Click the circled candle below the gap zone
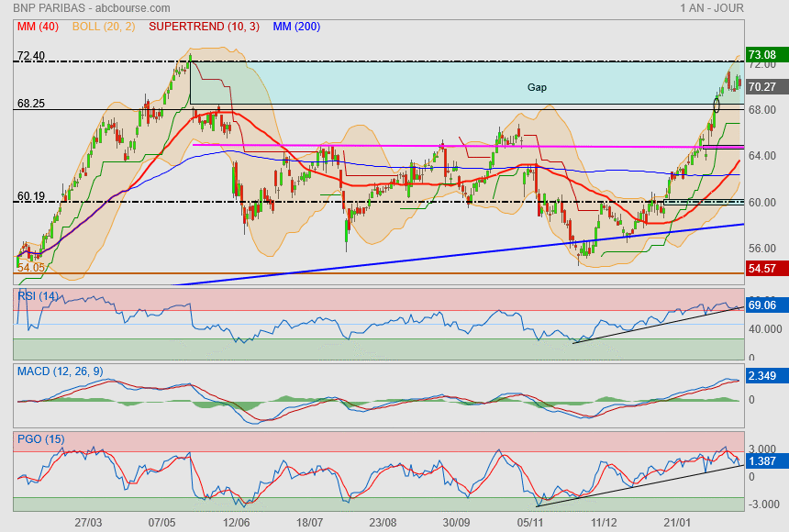Screen dimensions: 789x532 716,105
